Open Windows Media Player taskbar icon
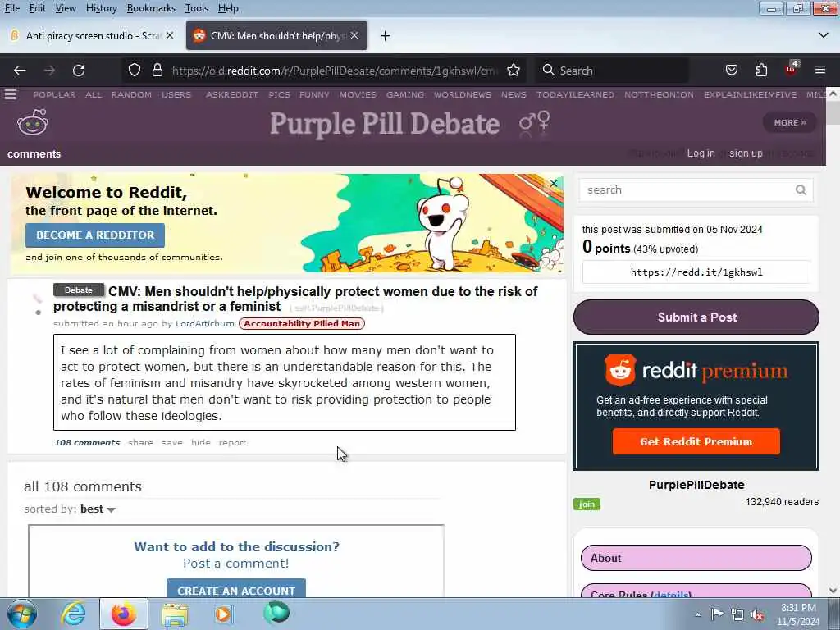Image resolution: width=840 pixels, height=630 pixels. point(225,614)
